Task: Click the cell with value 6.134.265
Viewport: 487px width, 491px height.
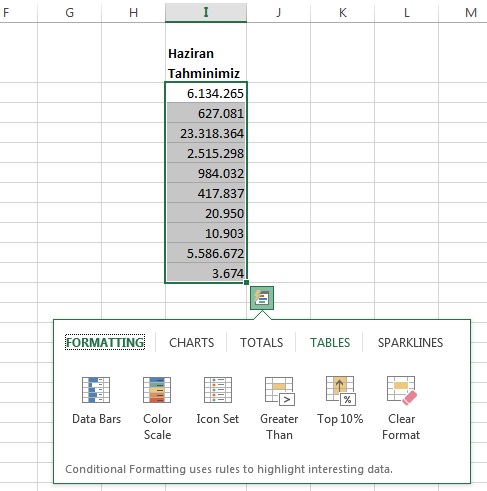Action: pyautogui.click(x=206, y=93)
